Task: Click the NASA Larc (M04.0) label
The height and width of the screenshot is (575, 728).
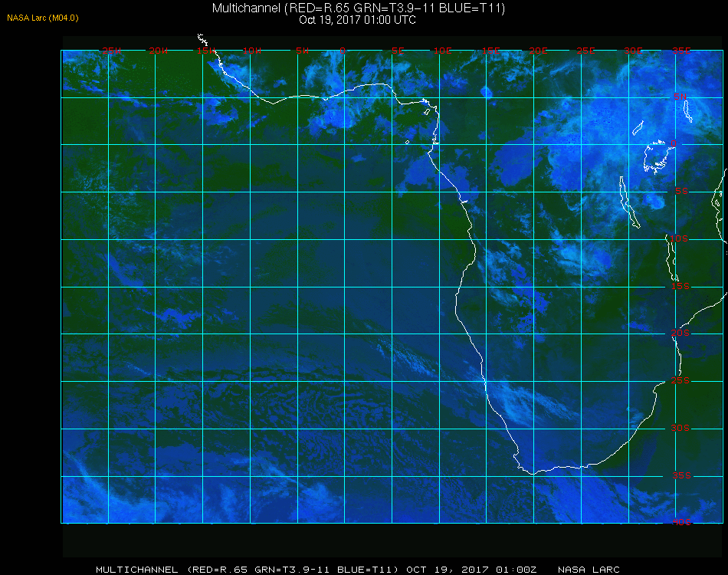Action: 43,18
